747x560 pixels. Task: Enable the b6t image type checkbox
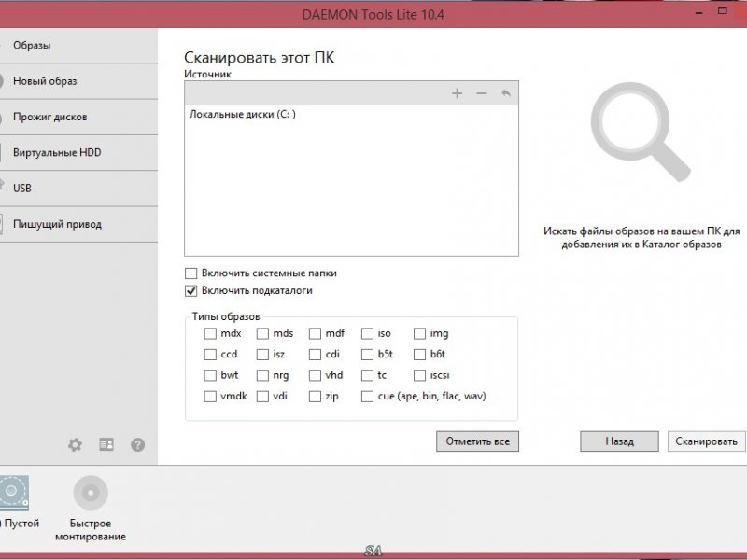click(419, 355)
